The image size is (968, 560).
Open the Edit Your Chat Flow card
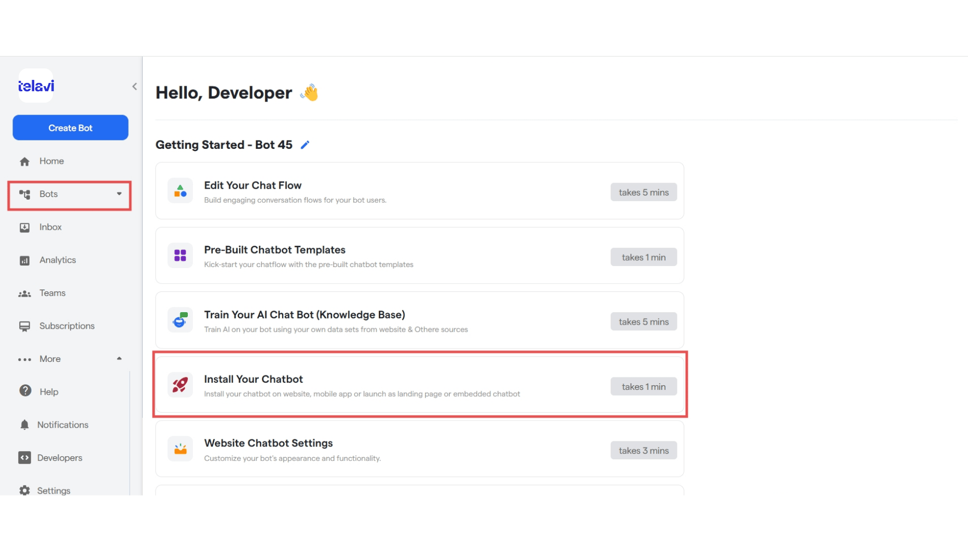(420, 191)
